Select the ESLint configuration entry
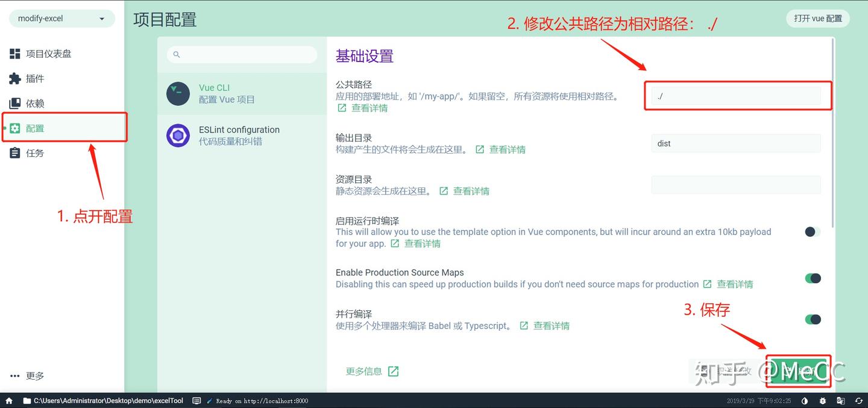868x408 pixels. tap(239, 135)
